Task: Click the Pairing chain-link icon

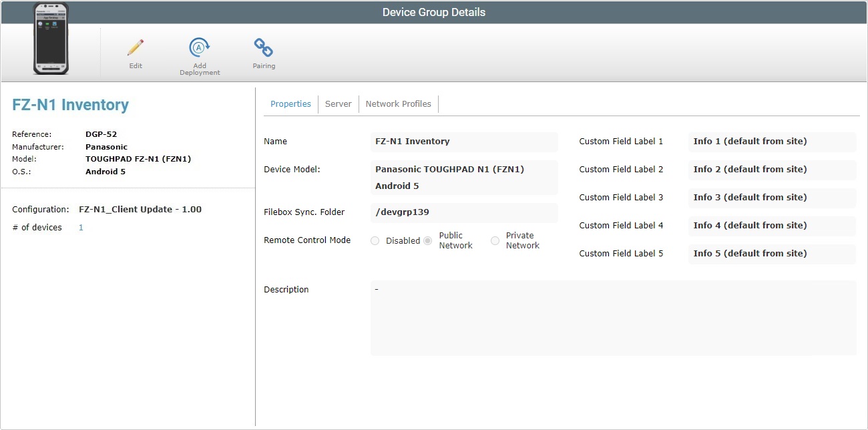Action: pos(264,47)
